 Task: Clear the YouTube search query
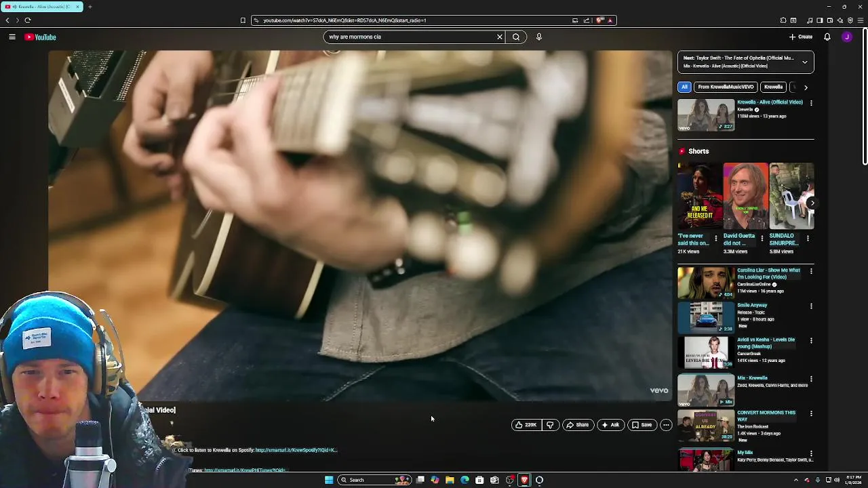pos(500,37)
